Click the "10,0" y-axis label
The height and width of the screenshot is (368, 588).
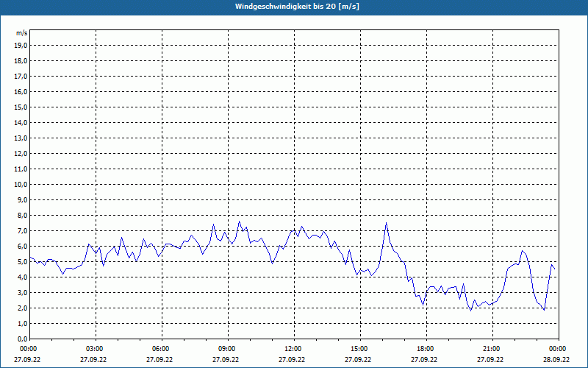point(21,185)
